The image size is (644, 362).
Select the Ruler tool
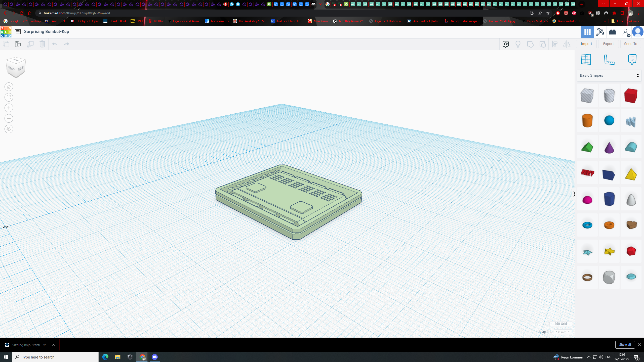coord(609,59)
